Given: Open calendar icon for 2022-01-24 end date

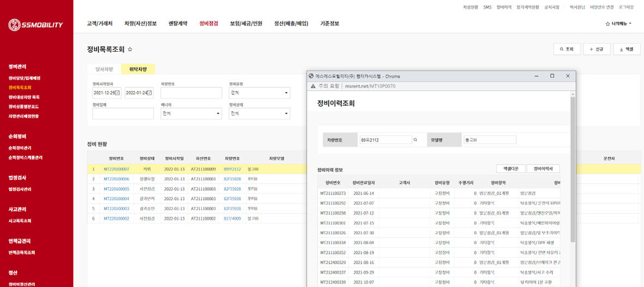Looking at the screenshot, I should pos(149,93).
